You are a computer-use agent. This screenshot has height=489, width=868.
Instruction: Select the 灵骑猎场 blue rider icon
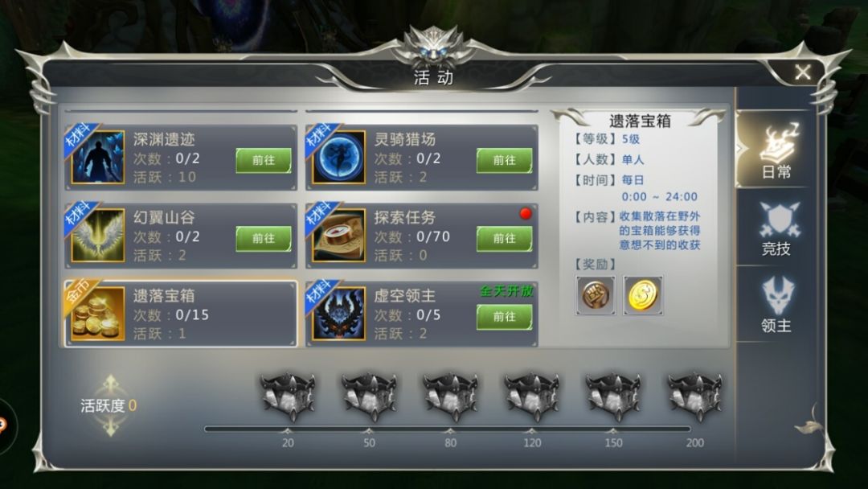339,158
